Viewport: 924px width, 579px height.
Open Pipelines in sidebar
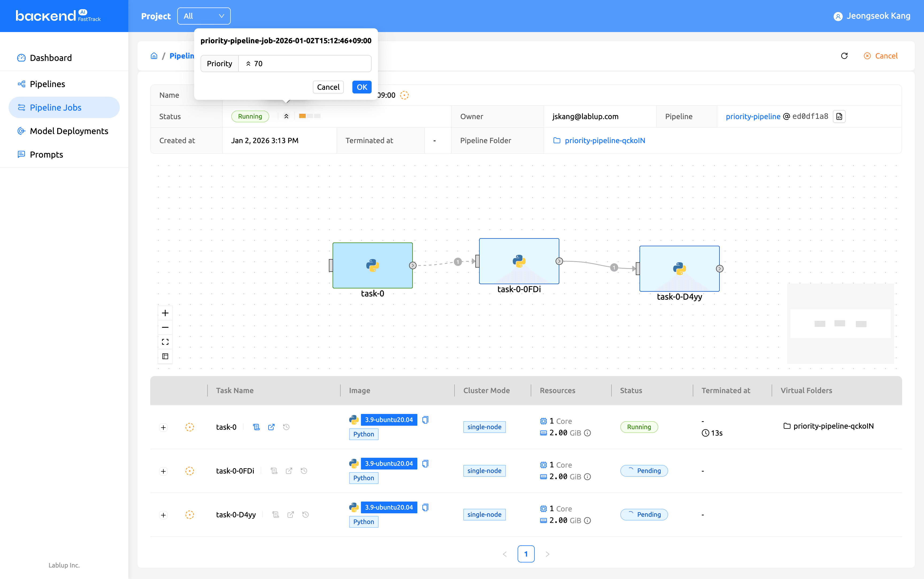[x=48, y=84]
